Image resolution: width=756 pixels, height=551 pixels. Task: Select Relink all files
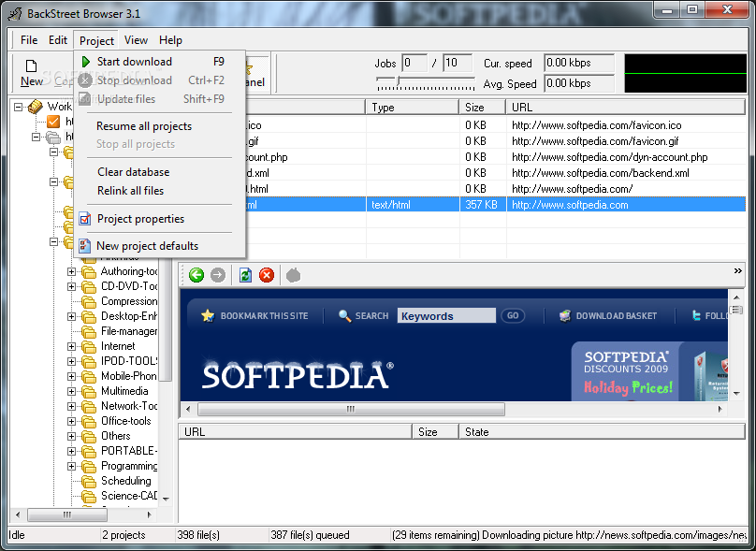pos(160,191)
